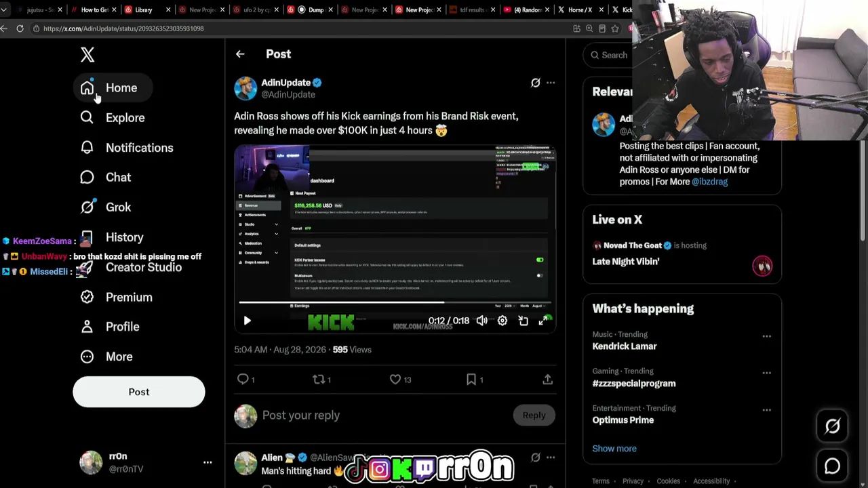Click the 595 Views count
868x488 pixels.
pyautogui.click(x=352, y=350)
